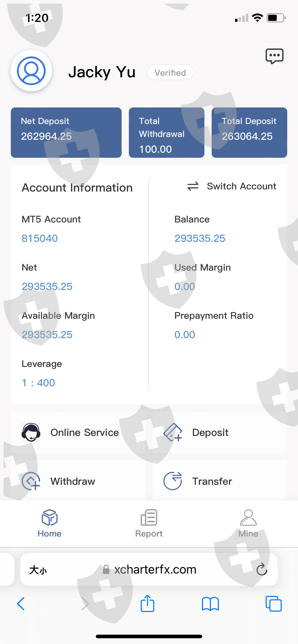
Task: Open Safari tabs overview icon
Action: 274,603
